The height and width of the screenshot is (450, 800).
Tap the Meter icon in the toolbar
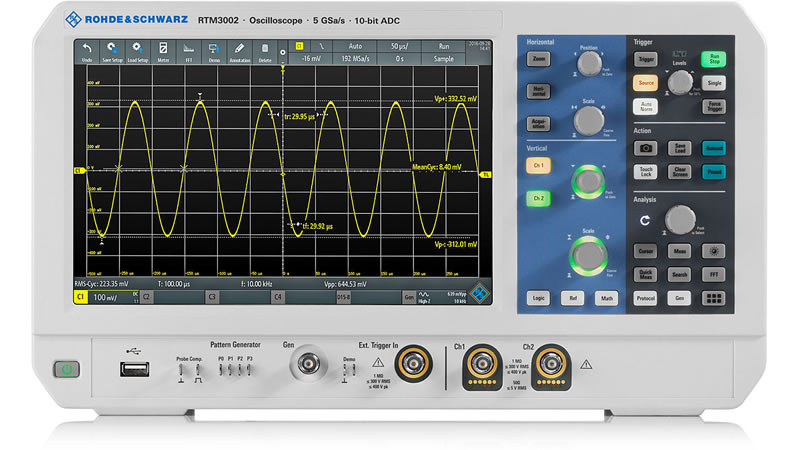click(x=164, y=51)
